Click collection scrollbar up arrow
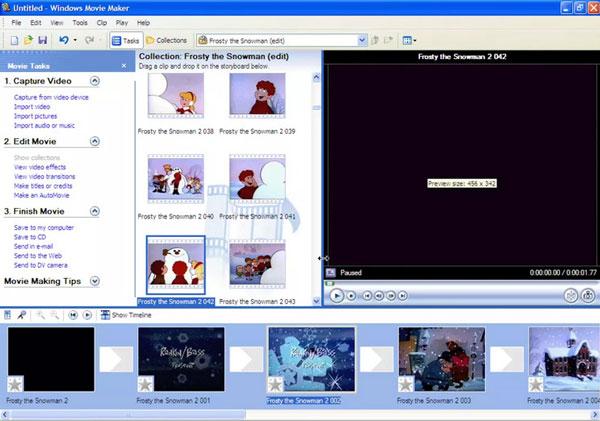 point(316,77)
